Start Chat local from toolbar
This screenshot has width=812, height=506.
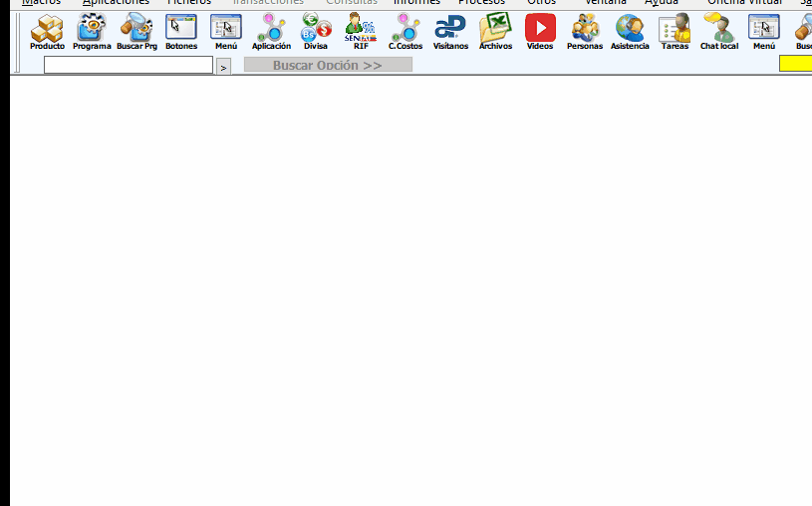tap(719, 32)
